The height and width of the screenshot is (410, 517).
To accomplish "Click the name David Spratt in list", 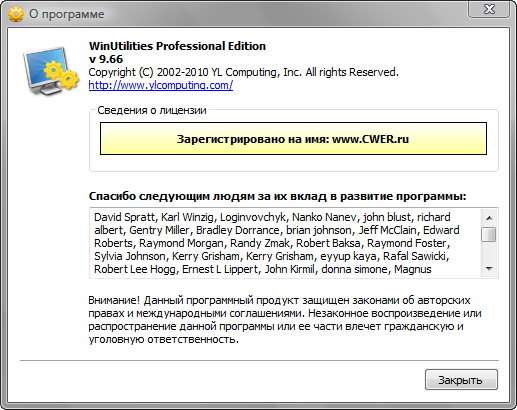I will coord(124,217).
